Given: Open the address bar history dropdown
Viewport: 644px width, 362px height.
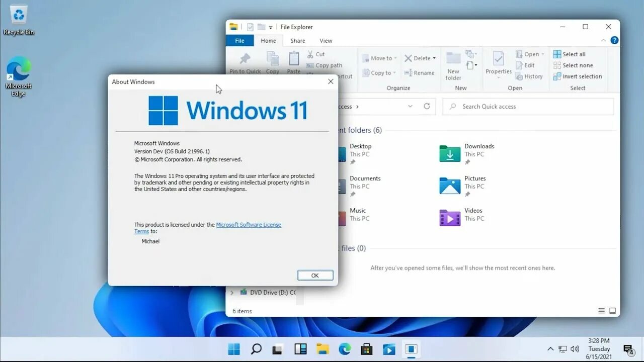Looking at the screenshot, I should [x=411, y=106].
